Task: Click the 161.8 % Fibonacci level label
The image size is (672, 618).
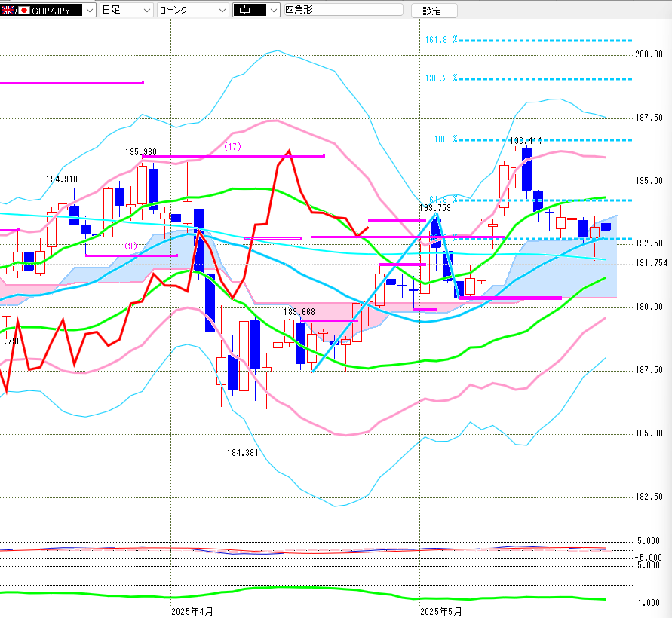Action: 441,40
